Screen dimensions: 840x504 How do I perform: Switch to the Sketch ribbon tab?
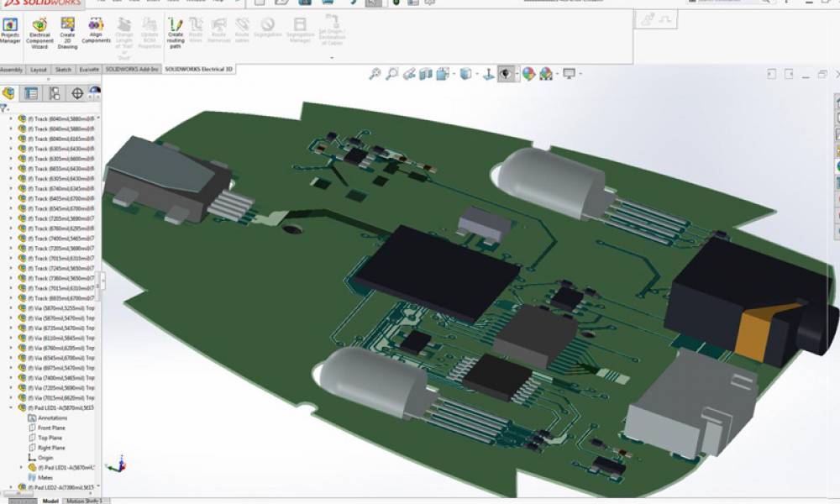(x=63, y=70)
